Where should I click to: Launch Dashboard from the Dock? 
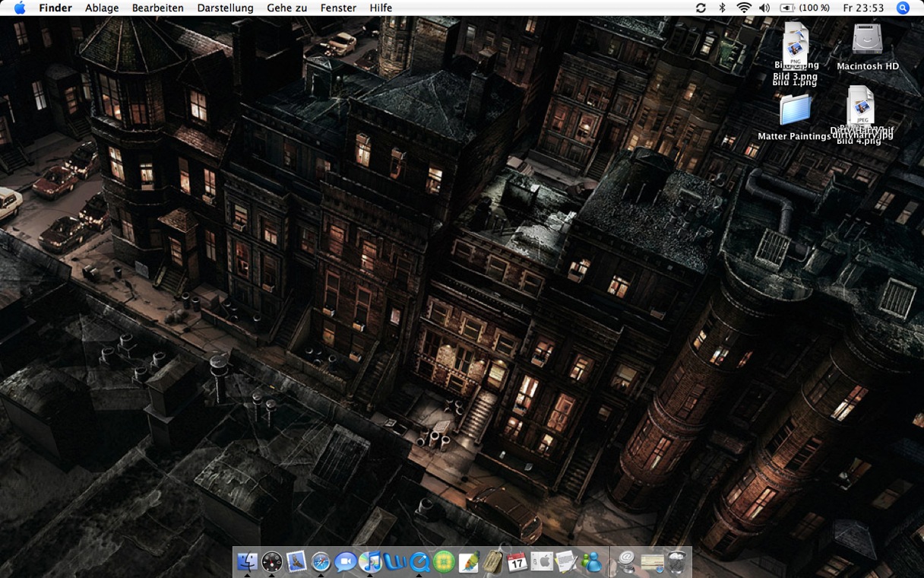click(x=272, y=561)
